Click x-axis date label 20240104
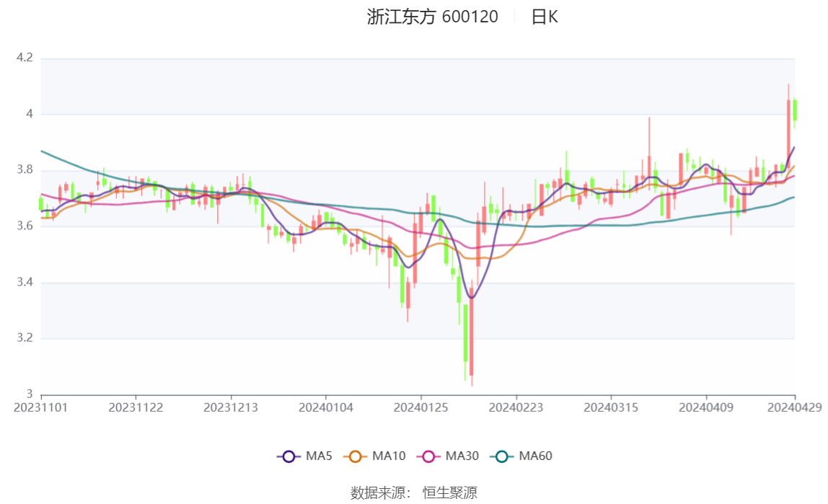Viewport: 828px width, 504px height. (326, 407)
